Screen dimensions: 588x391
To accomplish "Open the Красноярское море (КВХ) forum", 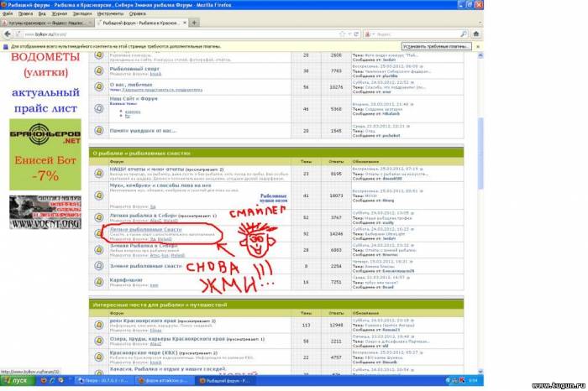I will [144, 352].
